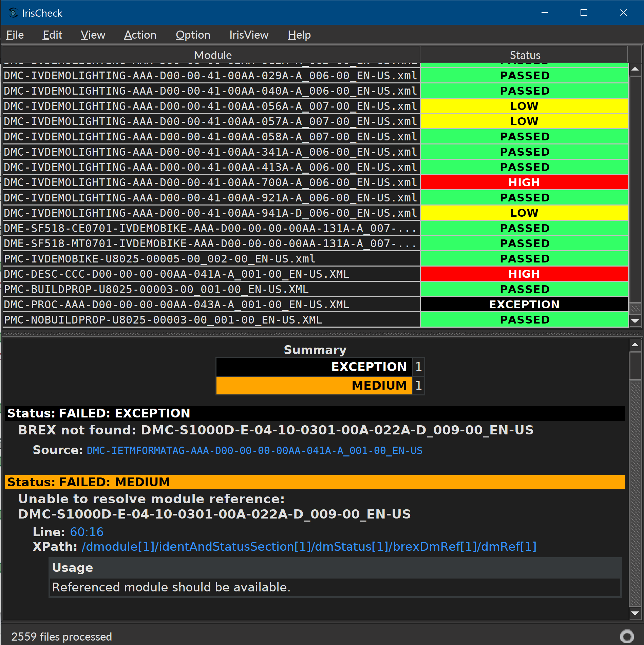Click LOW status for the 941A module
The height and width of the screenshot is (645, 644).
point(524,213)
